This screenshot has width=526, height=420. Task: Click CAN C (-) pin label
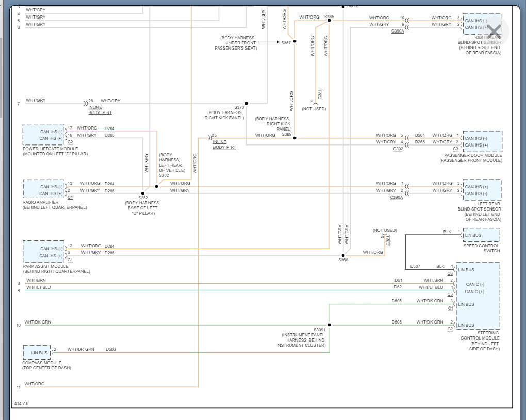point(475,284)
